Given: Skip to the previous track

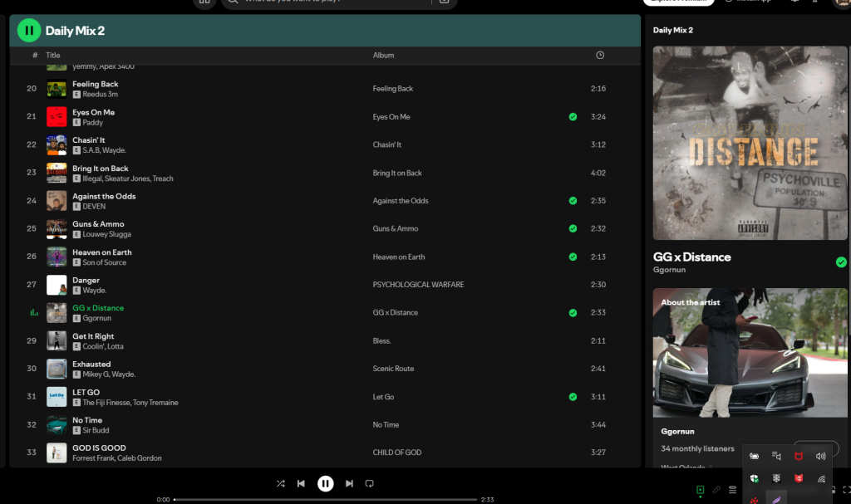Looking at the screenshot, I should (301, 483).
